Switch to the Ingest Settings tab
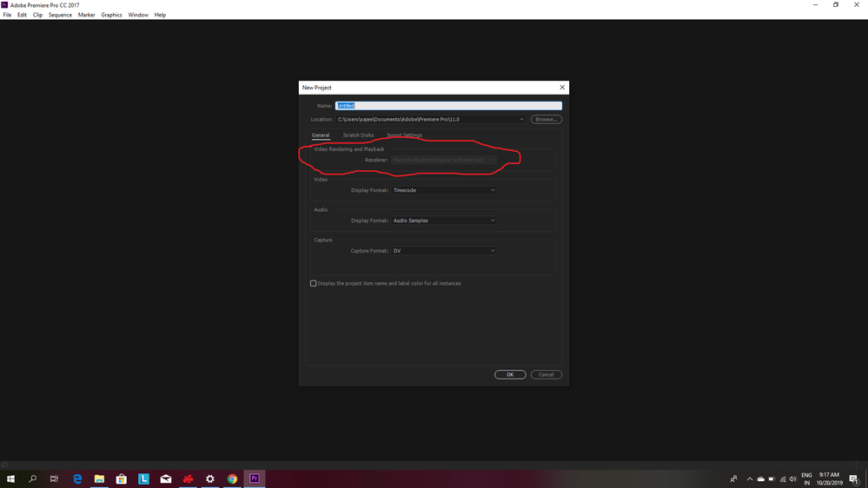Viewport: 868px width, 488px height. pyautogui.click(x=404, y=135)
